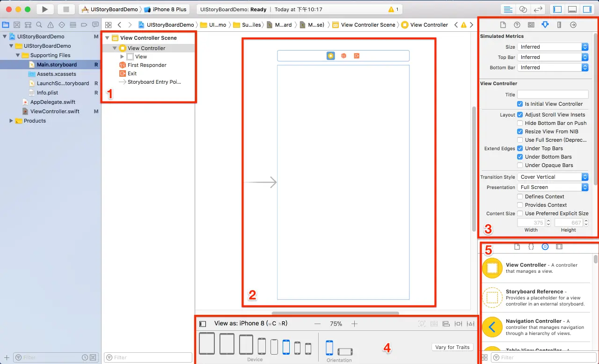
Task: Stop the running build with the Stop button
Action: (x=66, y=9)
